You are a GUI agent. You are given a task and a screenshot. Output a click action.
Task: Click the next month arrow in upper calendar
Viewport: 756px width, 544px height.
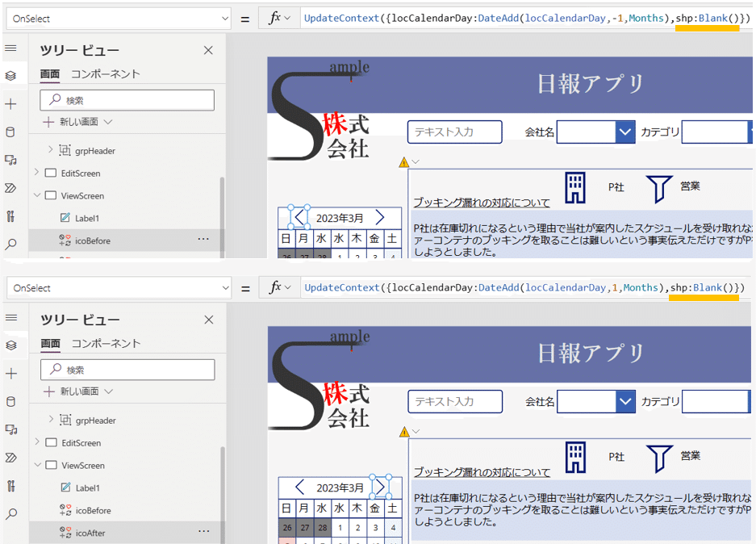tap(379, 217)
